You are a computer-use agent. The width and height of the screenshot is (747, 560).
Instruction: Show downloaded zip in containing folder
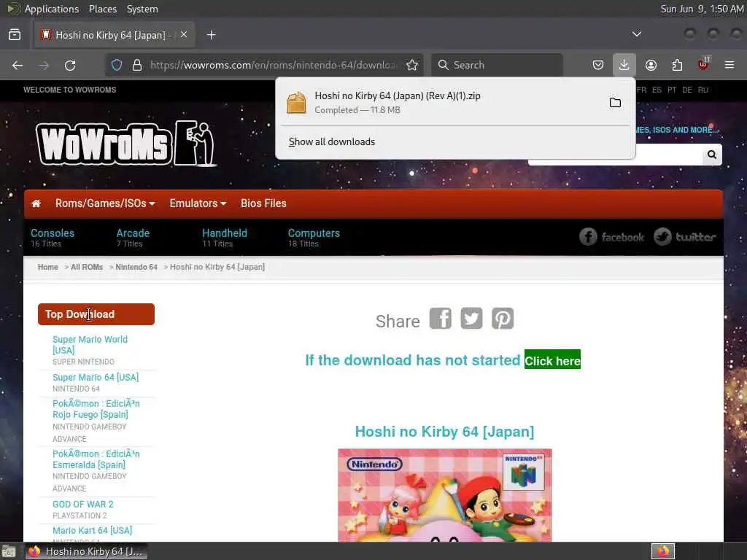click(x=615, y=102)
